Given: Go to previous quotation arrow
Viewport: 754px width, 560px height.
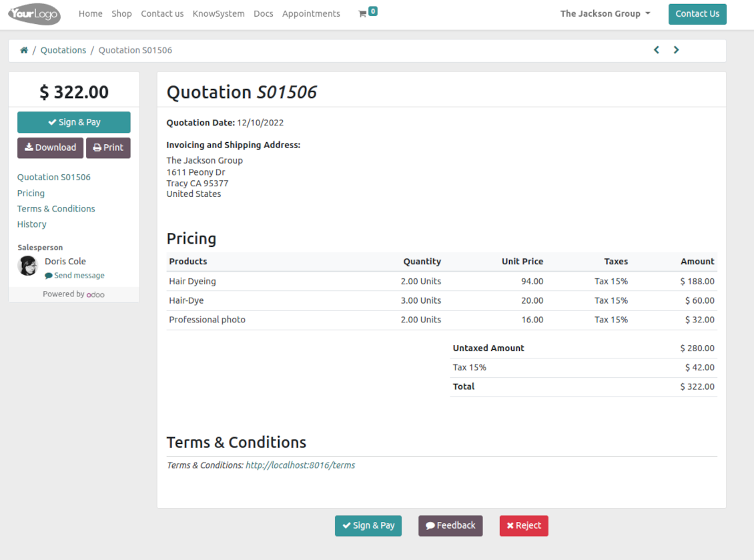Looking at the screenshot, I should [657, 50].
